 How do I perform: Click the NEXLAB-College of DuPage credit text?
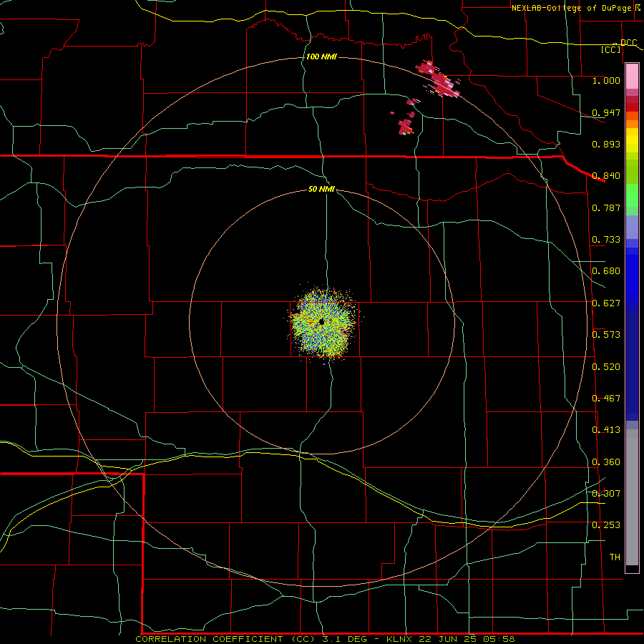571,8
